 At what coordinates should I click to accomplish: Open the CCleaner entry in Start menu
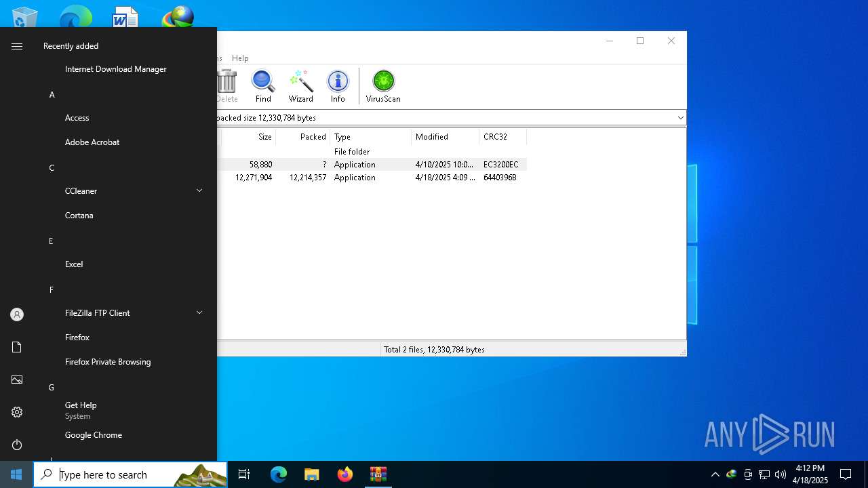81,191
